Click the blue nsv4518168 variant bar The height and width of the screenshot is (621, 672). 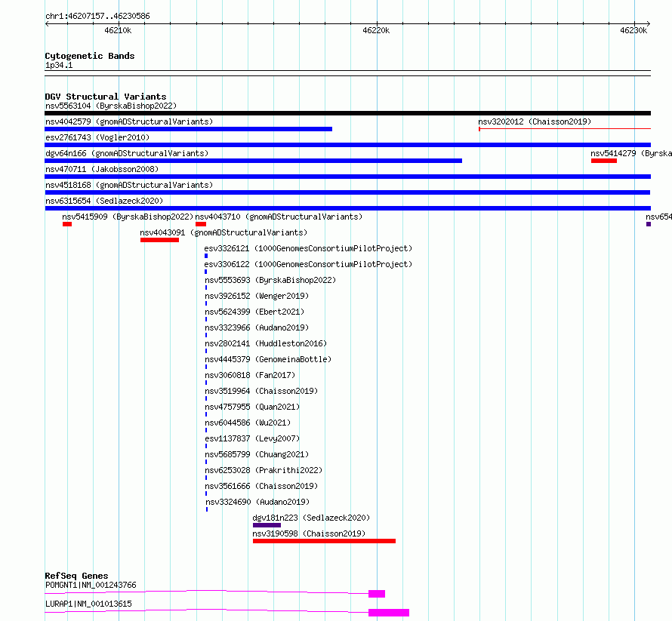pyautogui.click(x=347, y=192)
